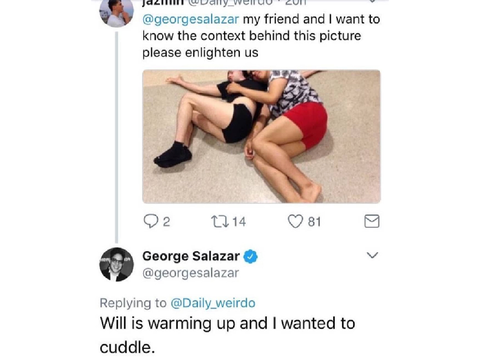Screen dimensions: 480x360
Task: Click the cropped jazmin display name at top
Action: pyautogui.click(x=161, y=3)
